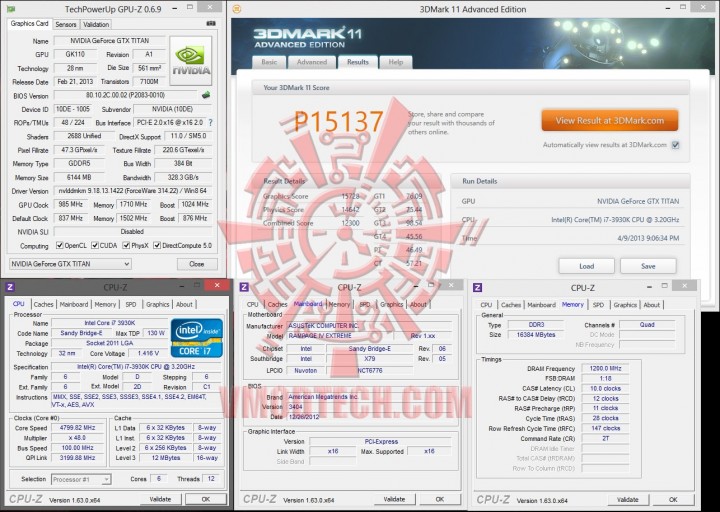Click the Bus Interface question mark
The height and width of the screenshot is (512, 720).
211,123
